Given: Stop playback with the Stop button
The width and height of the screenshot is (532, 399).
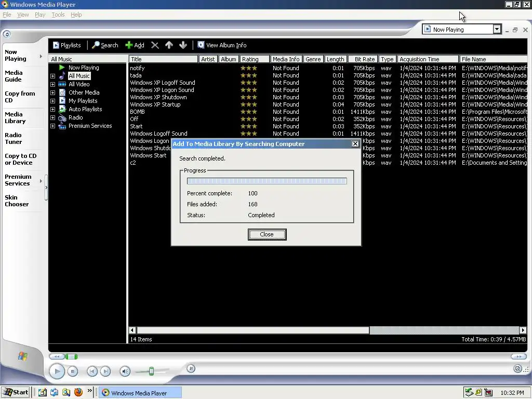Looking at the screenshot, I should click(73, 371).
